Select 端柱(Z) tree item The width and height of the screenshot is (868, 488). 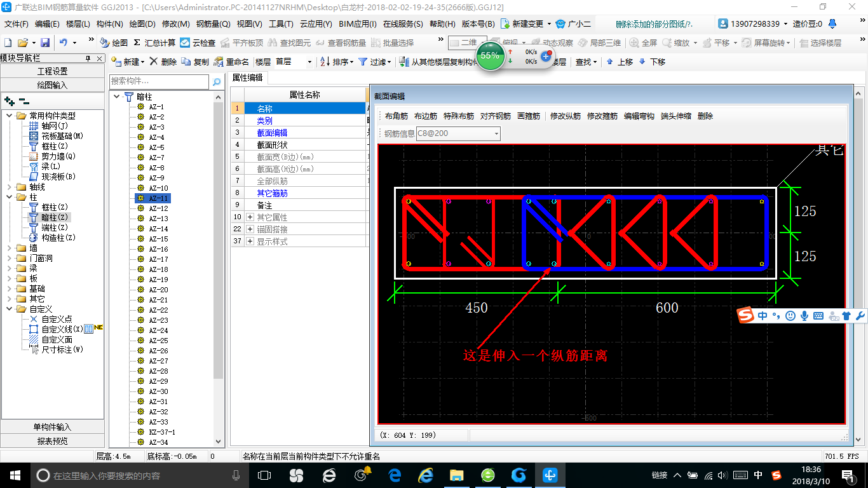49,227
